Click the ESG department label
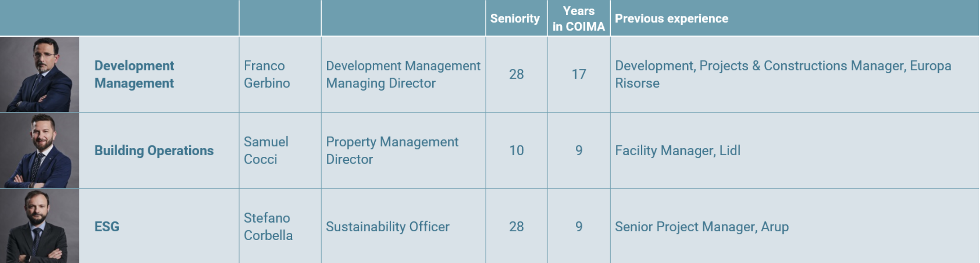 point(107,227)
